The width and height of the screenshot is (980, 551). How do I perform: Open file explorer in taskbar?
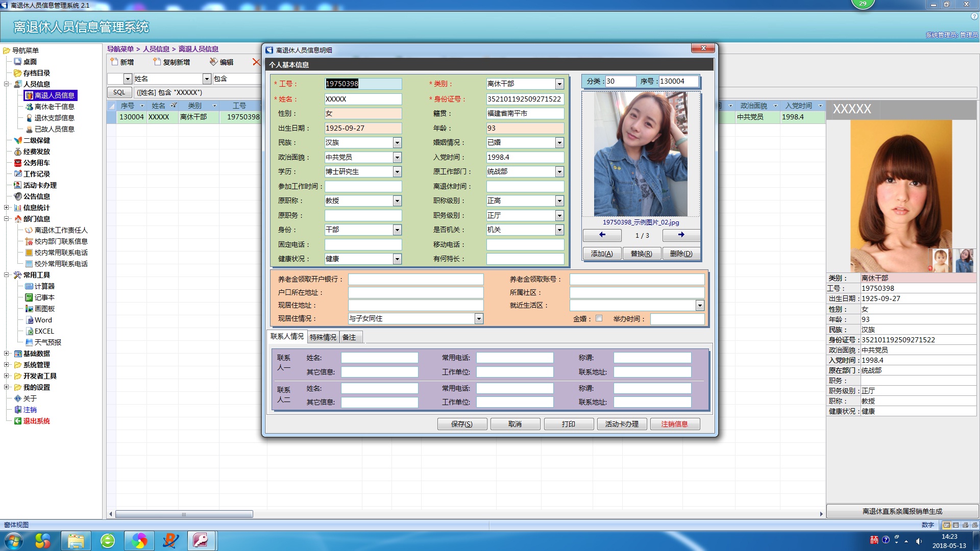76,541
